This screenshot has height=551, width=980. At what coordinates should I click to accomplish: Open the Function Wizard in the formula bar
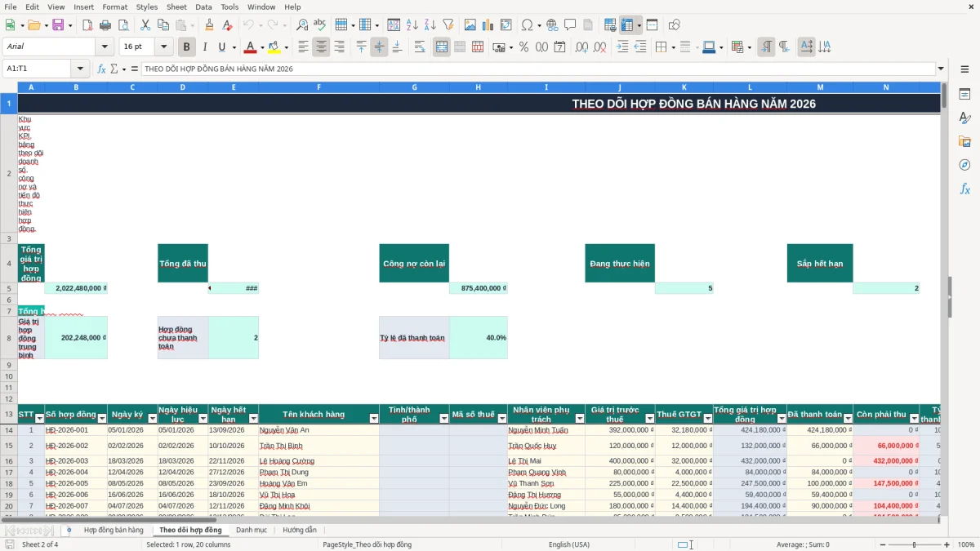coord(102,69)
